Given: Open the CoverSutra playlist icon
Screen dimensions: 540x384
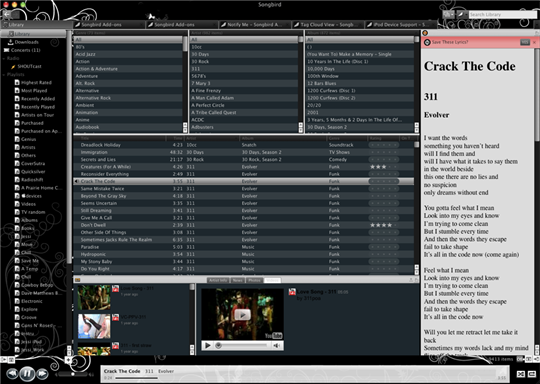Looking at the screenshot, I should [17, 163].
